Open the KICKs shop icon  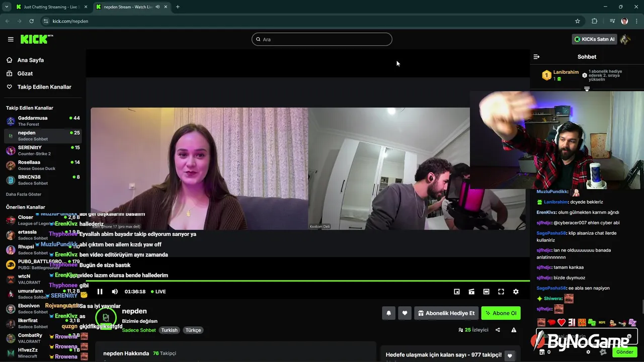tap(541, 352)
